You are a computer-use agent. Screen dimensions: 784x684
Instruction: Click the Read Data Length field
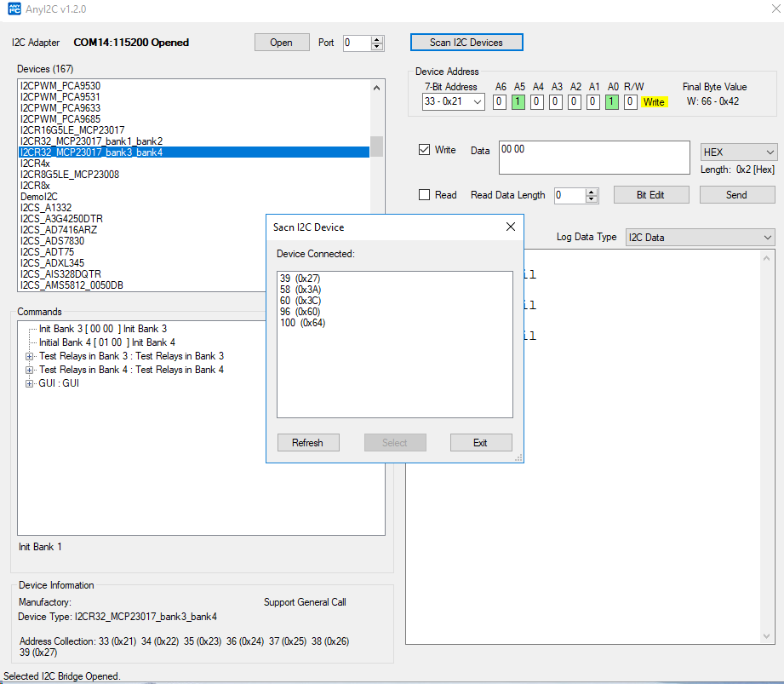pyautogui.click(x=570, y=195)
